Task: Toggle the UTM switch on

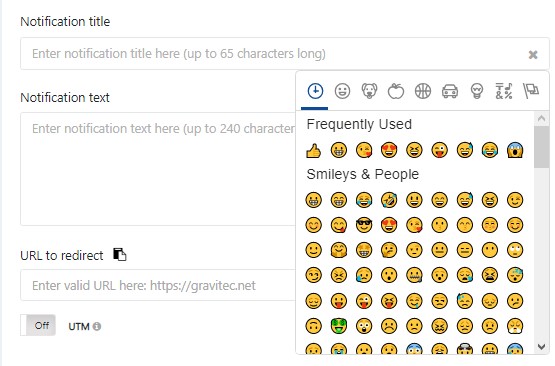Action: point(38,325)
